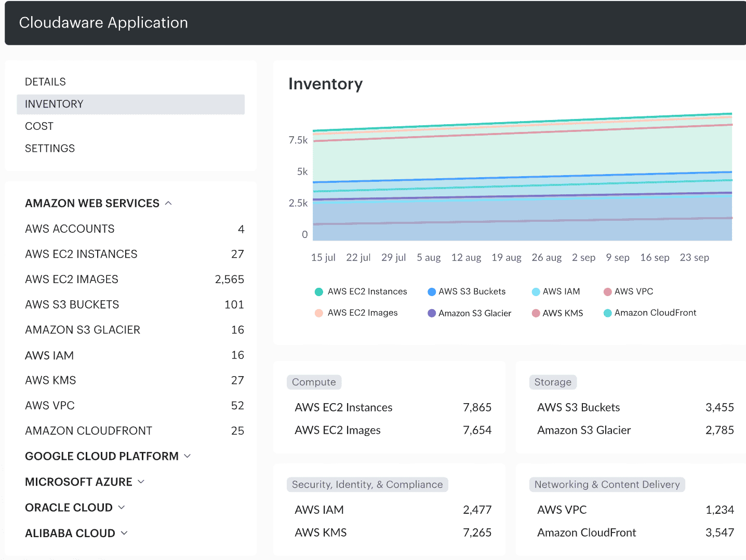Image resolution: width=746 pixels, height=560 pixels.
Task: Open AWS IAM in Security card
Action: [319, 510]
